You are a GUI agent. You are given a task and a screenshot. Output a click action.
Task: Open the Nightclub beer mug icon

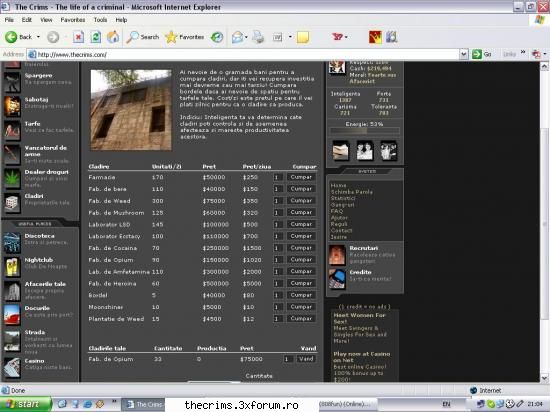(12, 267)
